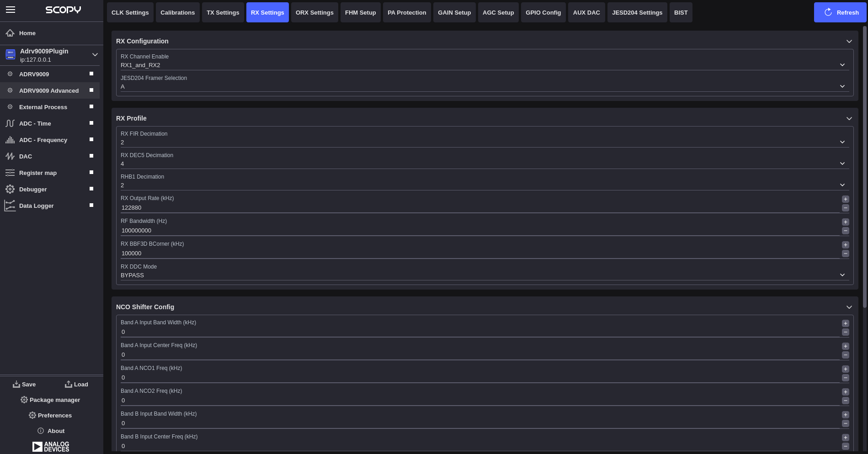
Task: Decrease Band A Input Center Freq
Action: pos(846,355)
